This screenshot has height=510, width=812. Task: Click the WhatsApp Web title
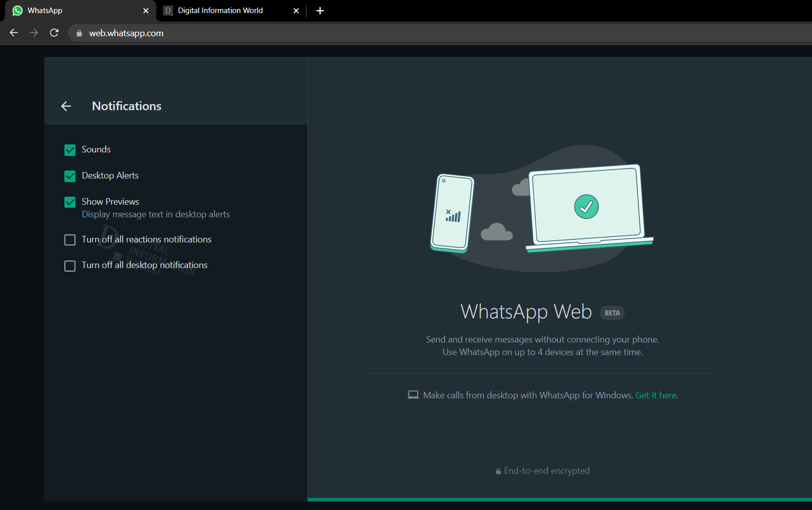(526, 312)
